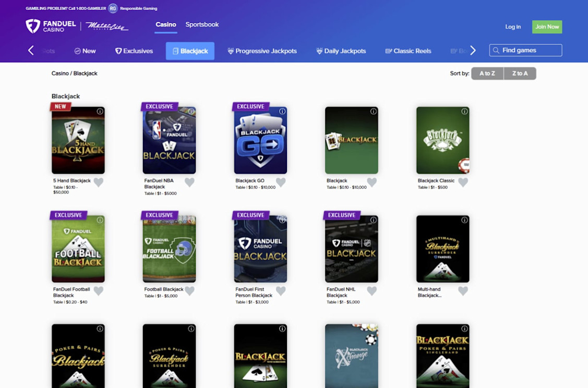Favorite Football Blackjack with heart
This screenshot has height=388, width=588.
click(189, 291)
